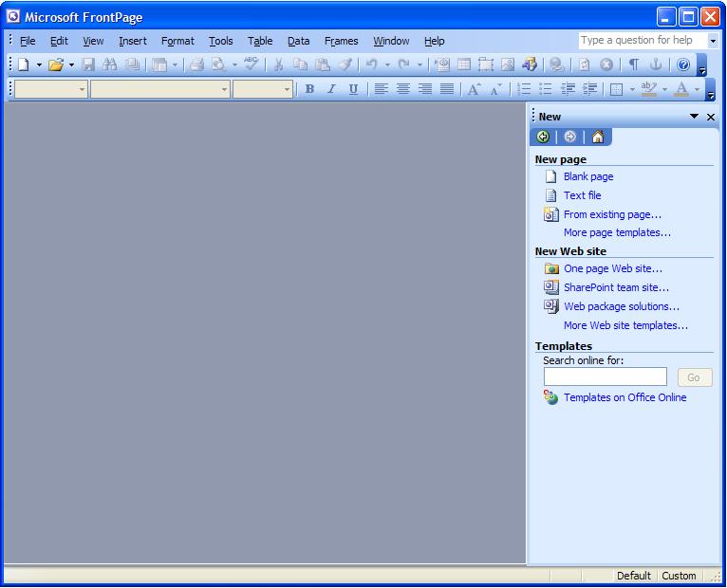Click the Text file link

pyautogui.click(x=583, y=195)
